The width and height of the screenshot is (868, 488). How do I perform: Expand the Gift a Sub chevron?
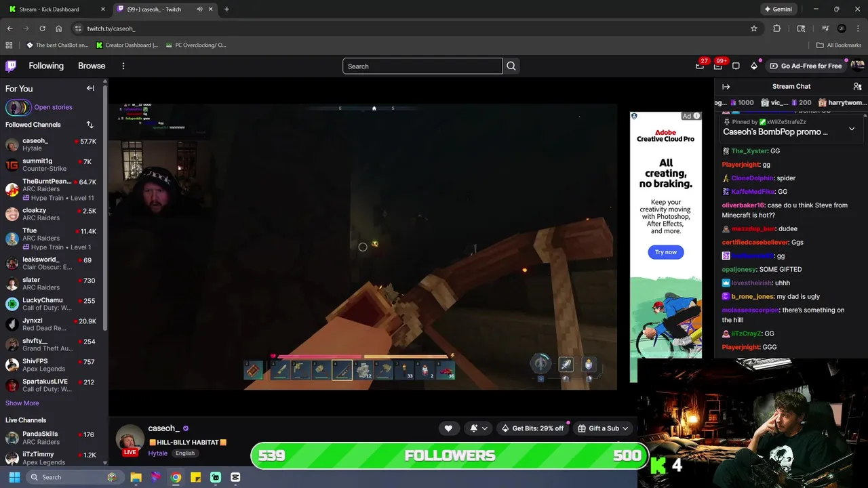(x=625, y=428)
